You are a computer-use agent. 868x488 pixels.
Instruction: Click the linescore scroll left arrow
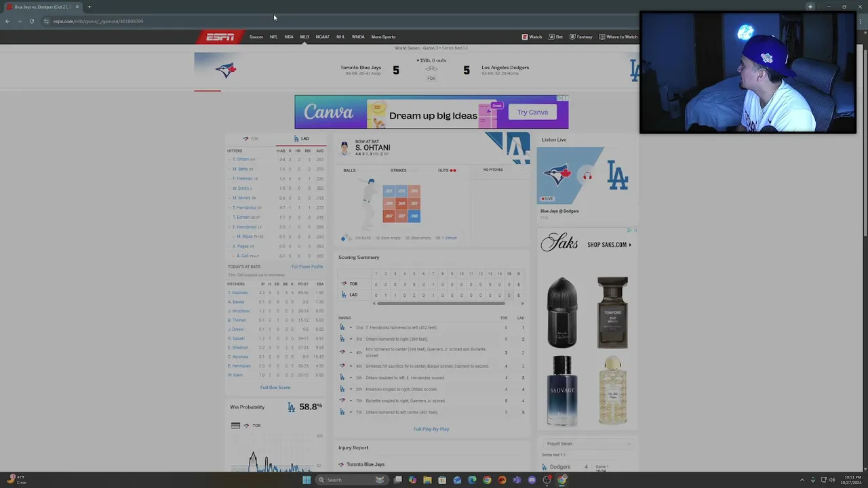point(374,304)
